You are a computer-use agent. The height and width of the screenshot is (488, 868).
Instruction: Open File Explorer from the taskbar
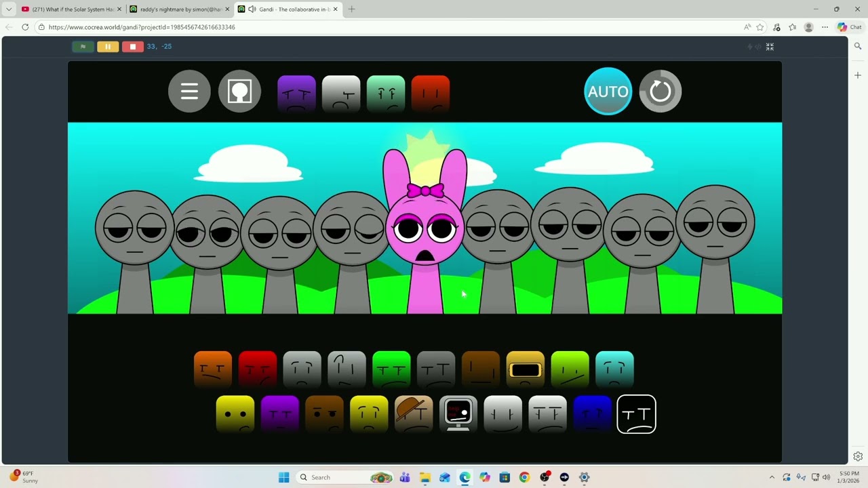[x=425, y=477]
